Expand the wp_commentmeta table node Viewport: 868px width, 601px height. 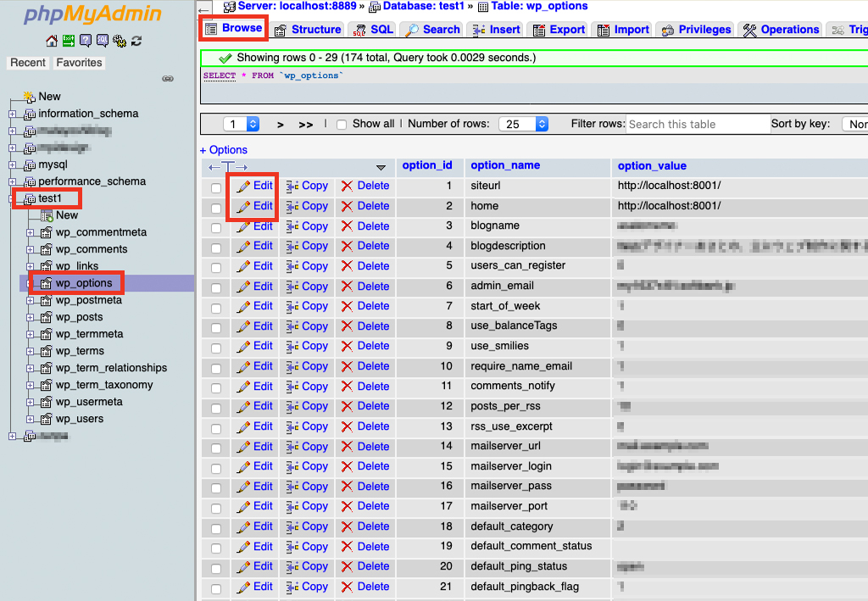[x=31, y=232]
